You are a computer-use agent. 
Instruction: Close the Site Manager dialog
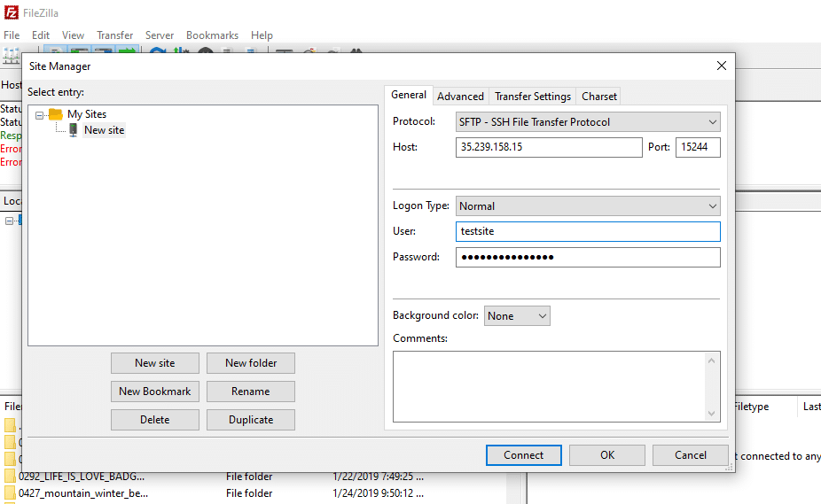[x=722, y=66]
